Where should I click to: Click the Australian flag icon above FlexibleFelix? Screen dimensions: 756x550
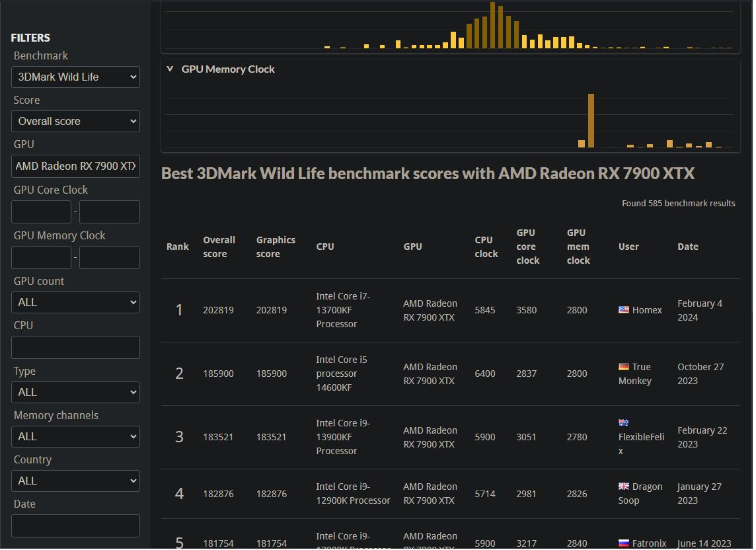click(624, 423)
